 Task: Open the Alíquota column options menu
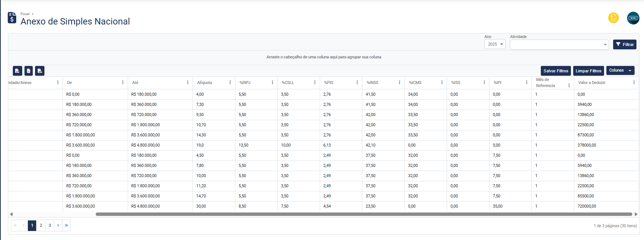(x=230, y=83)
